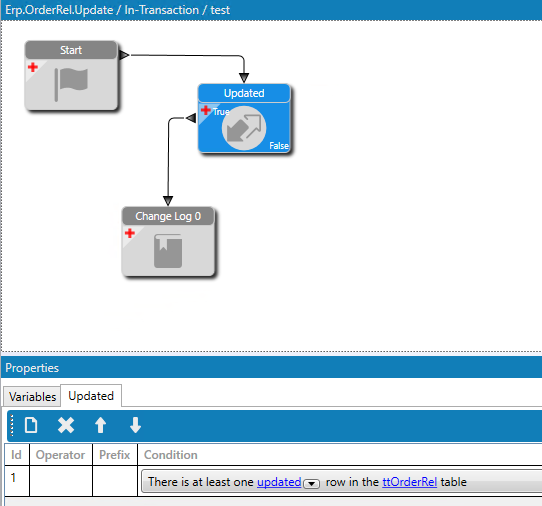
Task: Open the ttOrderRel table link
Action: (410, 482)
